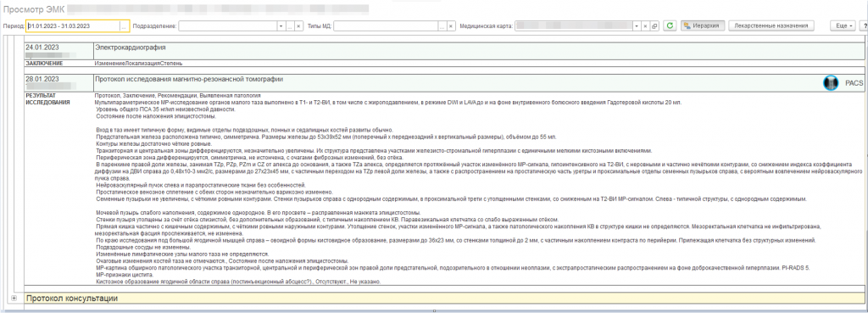Expand the Протокол консультации section

click(x=14, y=299)
